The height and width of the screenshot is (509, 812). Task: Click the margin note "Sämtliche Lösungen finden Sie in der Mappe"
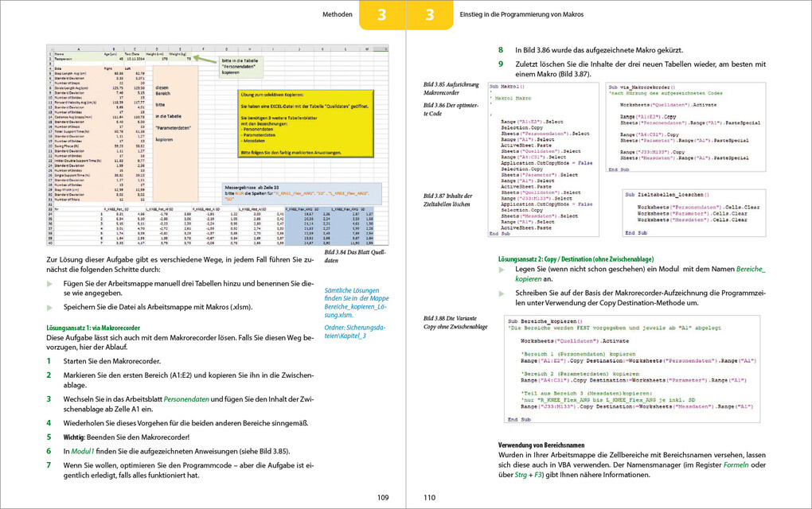(x=357, y=302)
